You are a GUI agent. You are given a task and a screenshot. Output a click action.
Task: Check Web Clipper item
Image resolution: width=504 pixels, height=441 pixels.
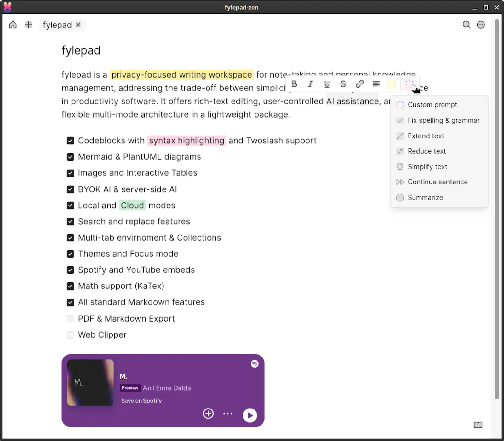click(71, 335)
